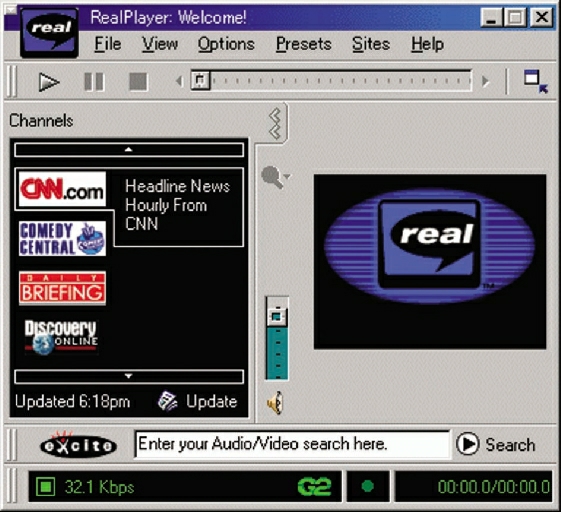The height and width of the screenshot is (512, 561).
Task: Click the Audio/Video search input field
Action: (292, 444)
